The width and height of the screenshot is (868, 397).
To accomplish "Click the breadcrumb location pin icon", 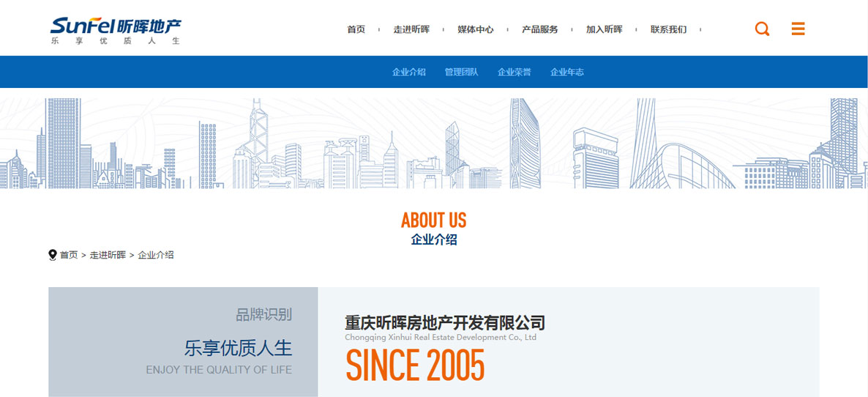I will pyautogui.click(x=53, y=255).
